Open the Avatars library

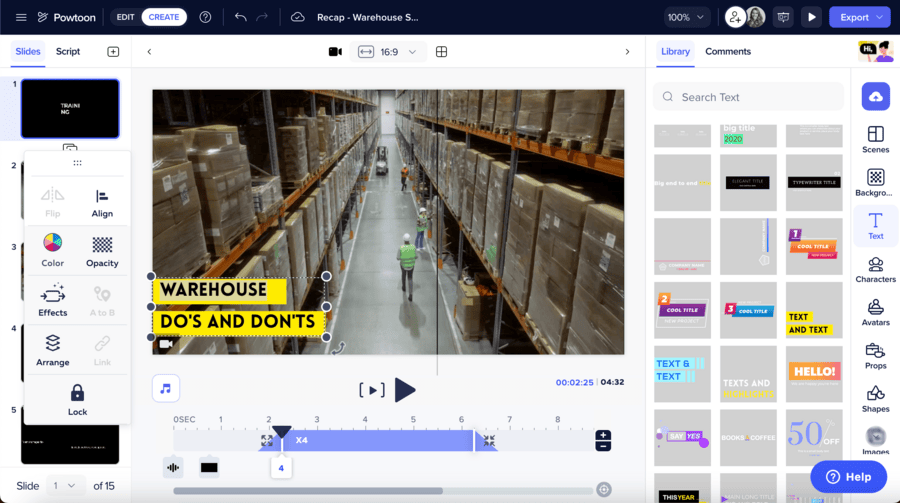[x=875, y=312]
